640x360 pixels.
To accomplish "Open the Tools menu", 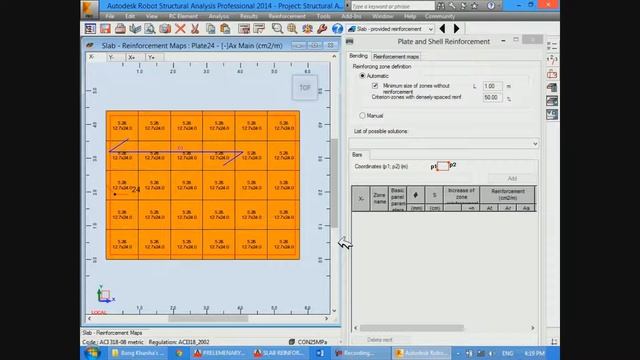I will click(324, 16).
